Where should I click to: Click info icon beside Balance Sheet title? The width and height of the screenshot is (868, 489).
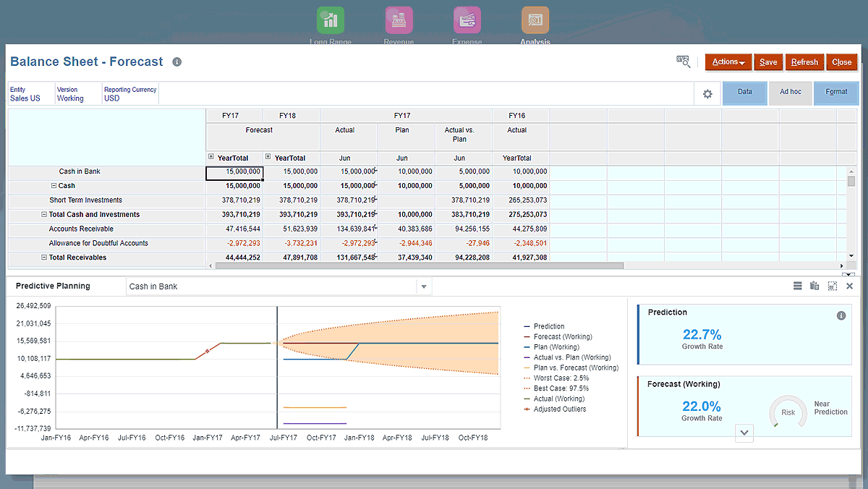click(176, 62)
